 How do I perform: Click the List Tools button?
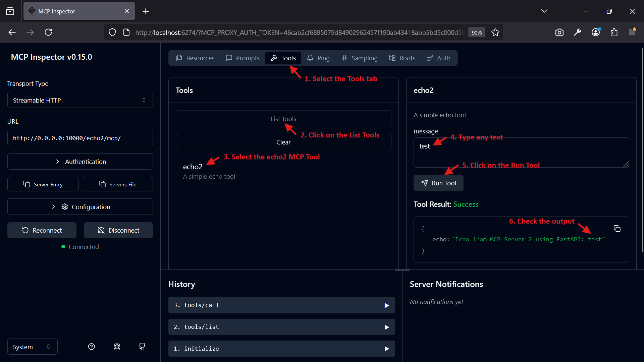[x=283, y=119]
